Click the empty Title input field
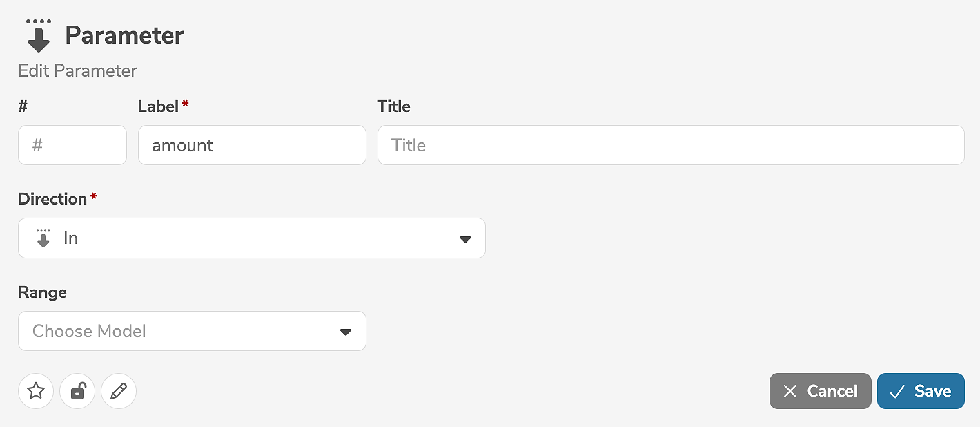 point(670,145)
